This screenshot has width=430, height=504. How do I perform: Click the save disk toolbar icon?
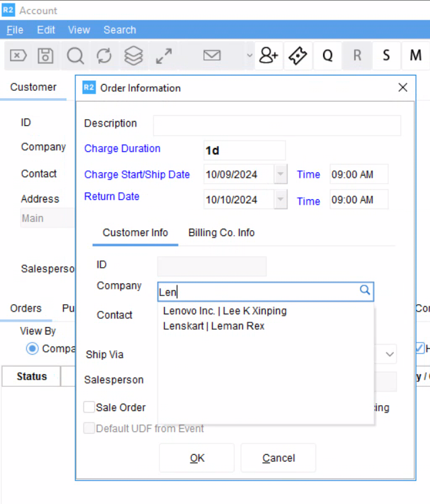[x=45, y=56]
